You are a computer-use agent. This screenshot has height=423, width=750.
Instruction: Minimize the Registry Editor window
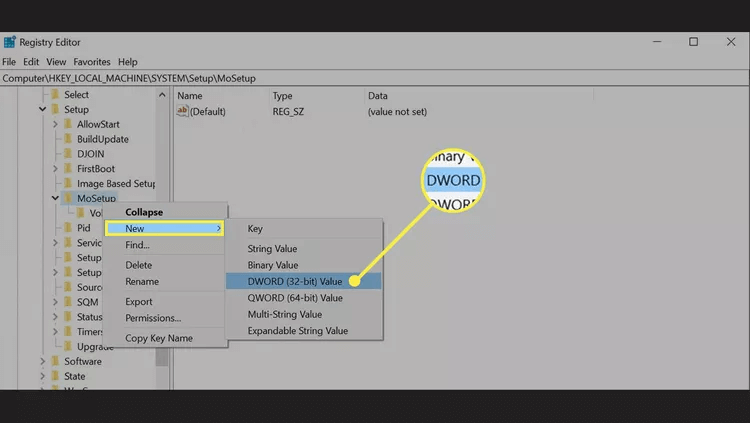pos(657,42)
